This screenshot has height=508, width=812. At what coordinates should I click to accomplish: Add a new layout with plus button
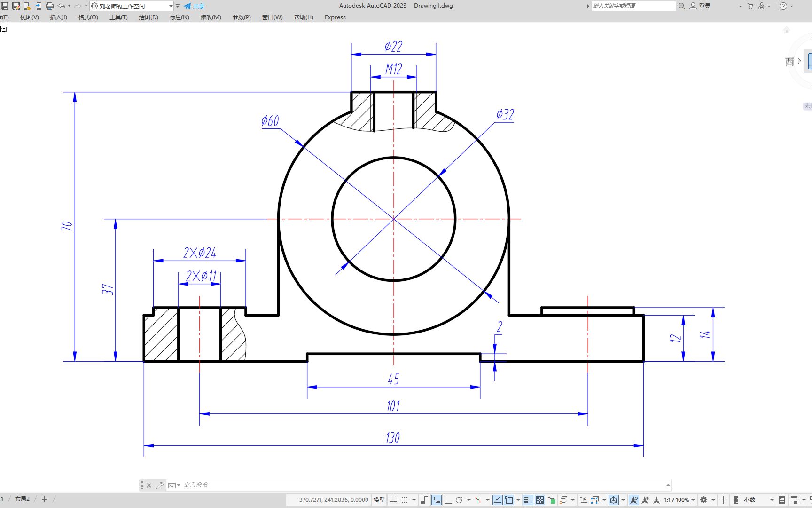(x=45, y=499)
